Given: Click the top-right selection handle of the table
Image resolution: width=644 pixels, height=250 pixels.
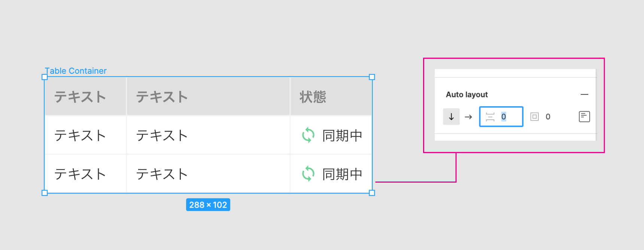Looking at the screenshot, I should (372, 77).
